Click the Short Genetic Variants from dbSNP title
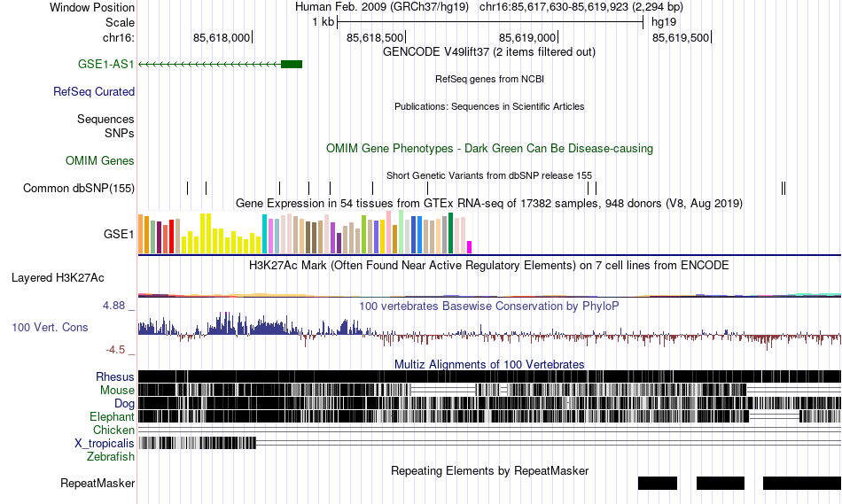This screenshot has height=504, width=842. pos(489,175)
